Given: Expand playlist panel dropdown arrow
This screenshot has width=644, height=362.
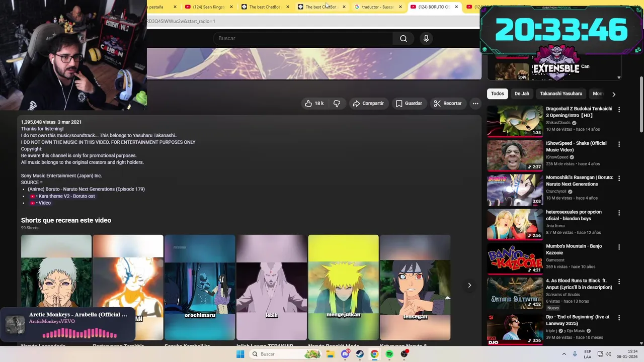Looking at the screenshot, I should tap(619, 78).
